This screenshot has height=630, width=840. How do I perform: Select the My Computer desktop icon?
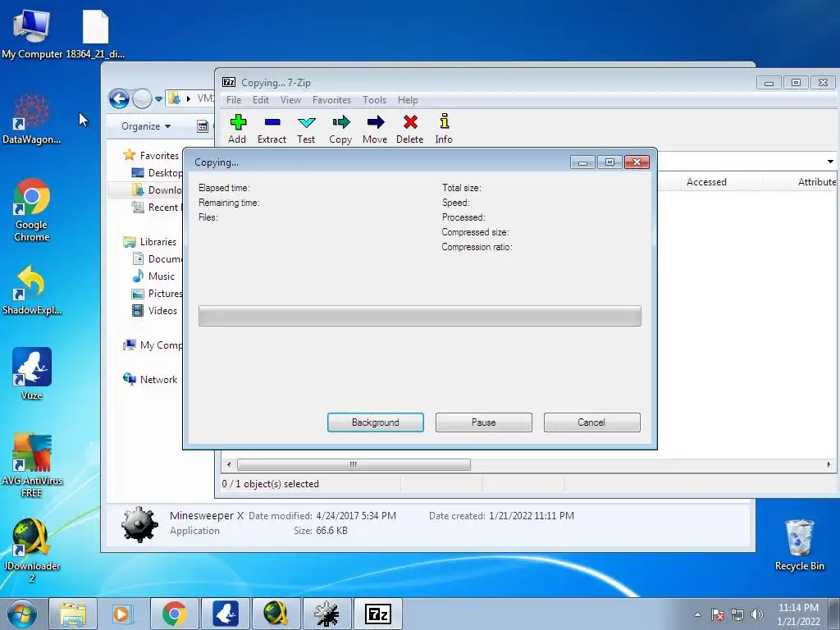32,34
